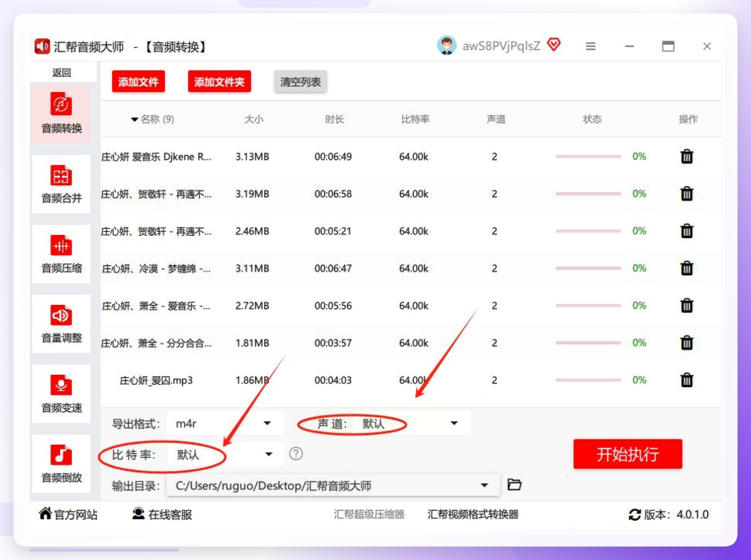
Task: Select the 庄心妍、冷漠 - 梦缠绵 file name
Action: [156, 269]
